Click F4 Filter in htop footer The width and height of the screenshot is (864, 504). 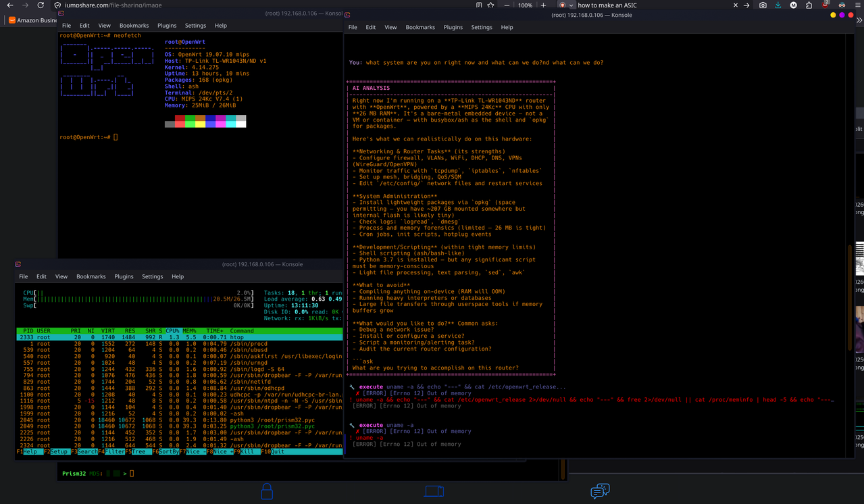point(111,452)
